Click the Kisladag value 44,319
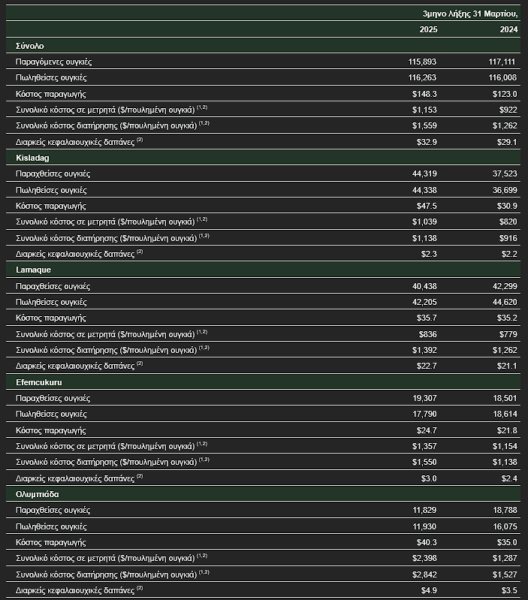The height and width of the screenshot is (600, 528). coord(425,174)
